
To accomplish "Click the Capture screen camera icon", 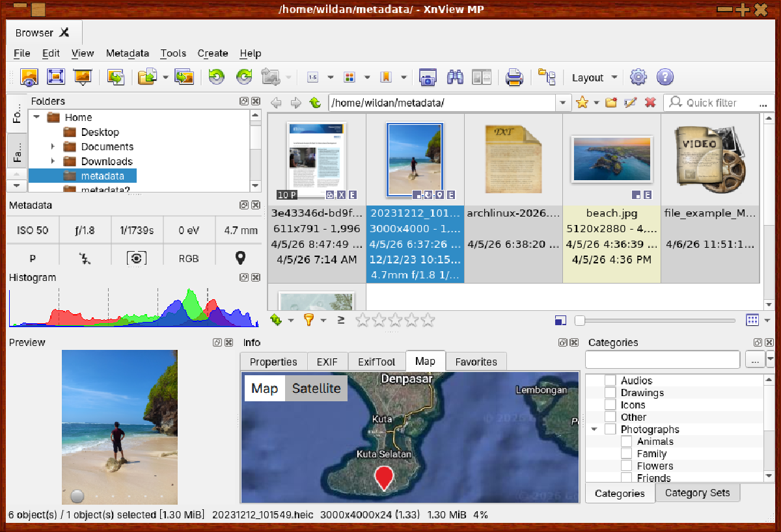I will pos(427,77).
